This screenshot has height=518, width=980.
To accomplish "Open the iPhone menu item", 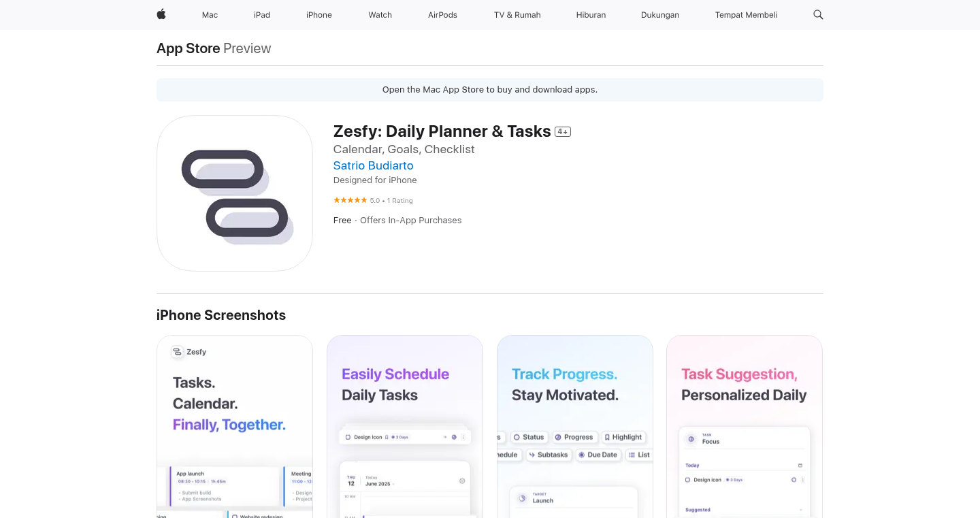I will 319,15.
